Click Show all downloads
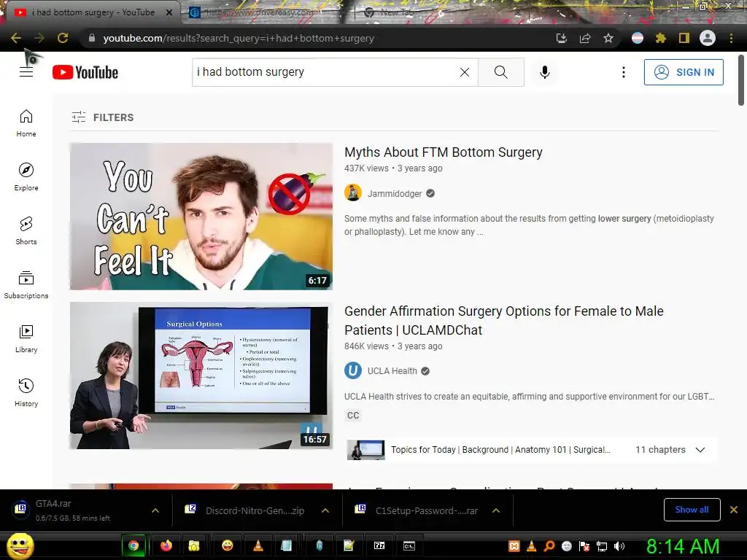This screenshot has height=560, width=747. tap(692, 510)
